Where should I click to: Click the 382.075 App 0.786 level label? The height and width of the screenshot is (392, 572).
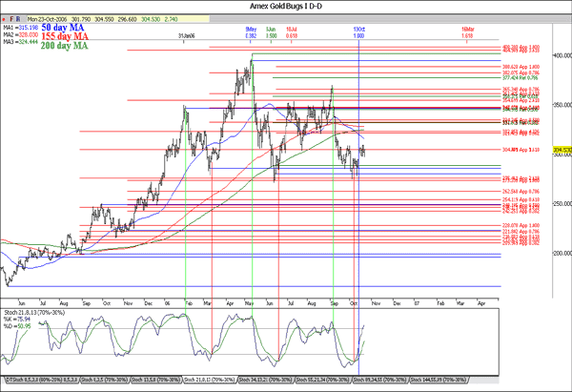click(521, 73)
